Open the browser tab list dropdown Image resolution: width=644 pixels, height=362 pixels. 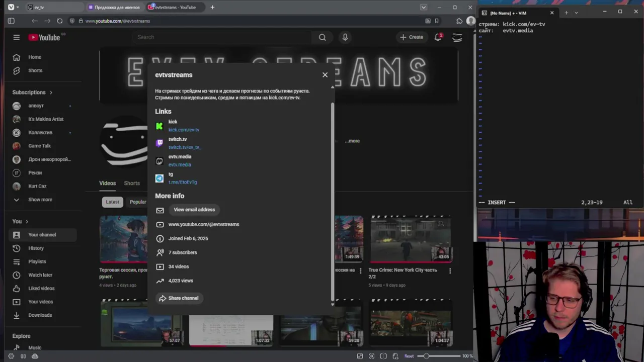424,7
